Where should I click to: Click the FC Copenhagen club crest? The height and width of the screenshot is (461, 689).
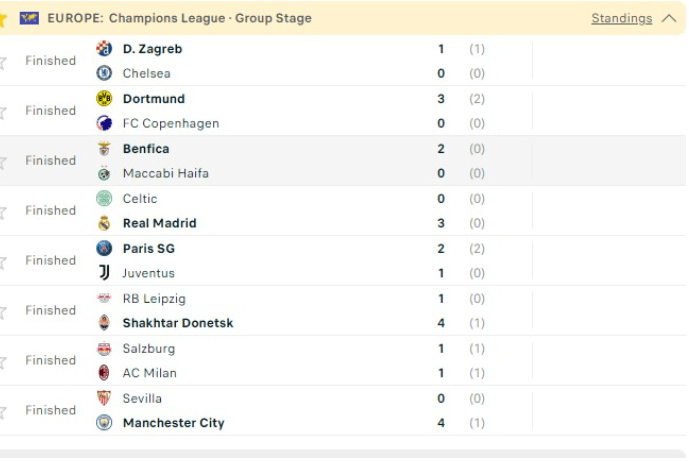[x=104, y=123]
